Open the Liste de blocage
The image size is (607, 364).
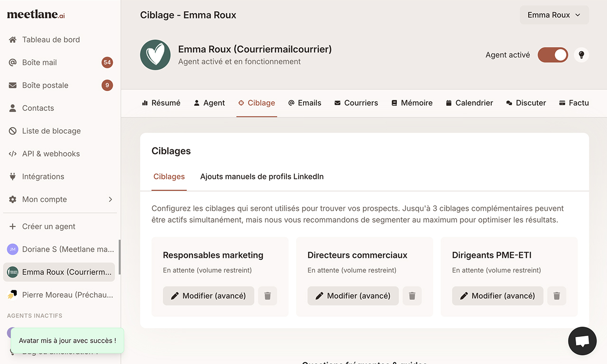tap(50, 130)
